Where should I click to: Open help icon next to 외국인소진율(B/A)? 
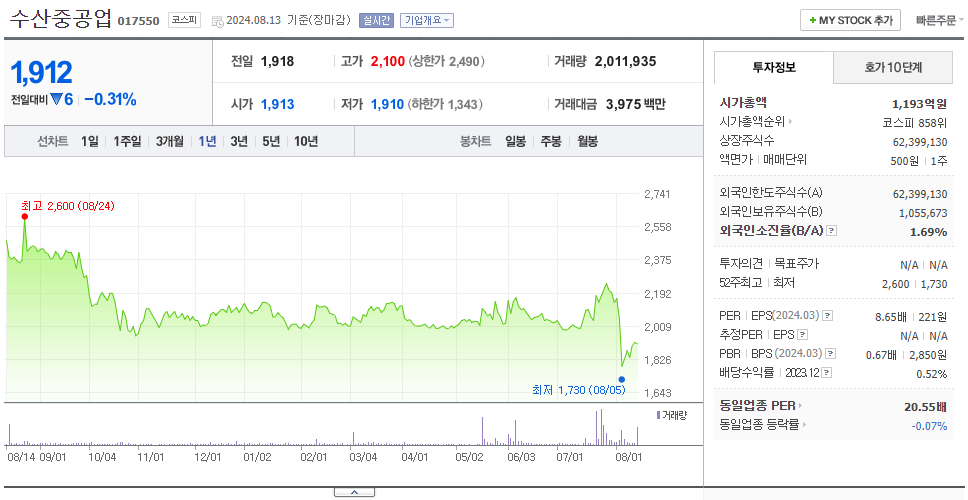832,231
